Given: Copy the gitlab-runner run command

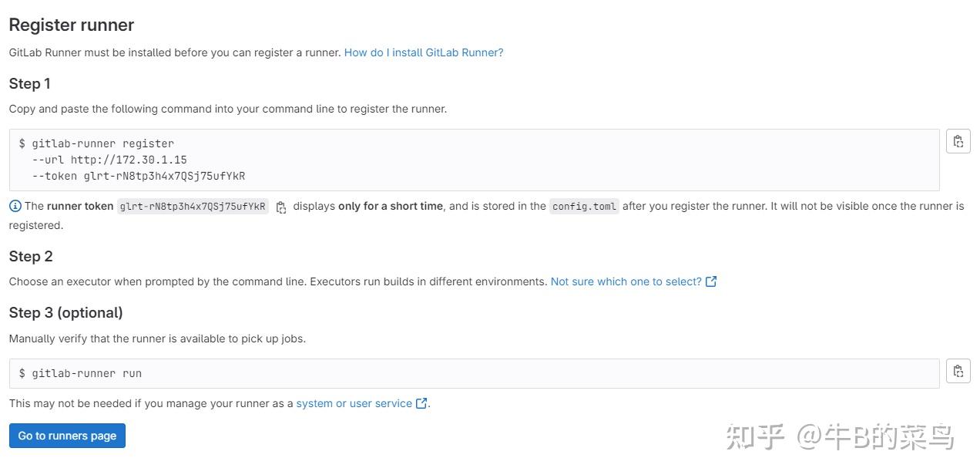Looking at the screenshot, I should 958,370.
